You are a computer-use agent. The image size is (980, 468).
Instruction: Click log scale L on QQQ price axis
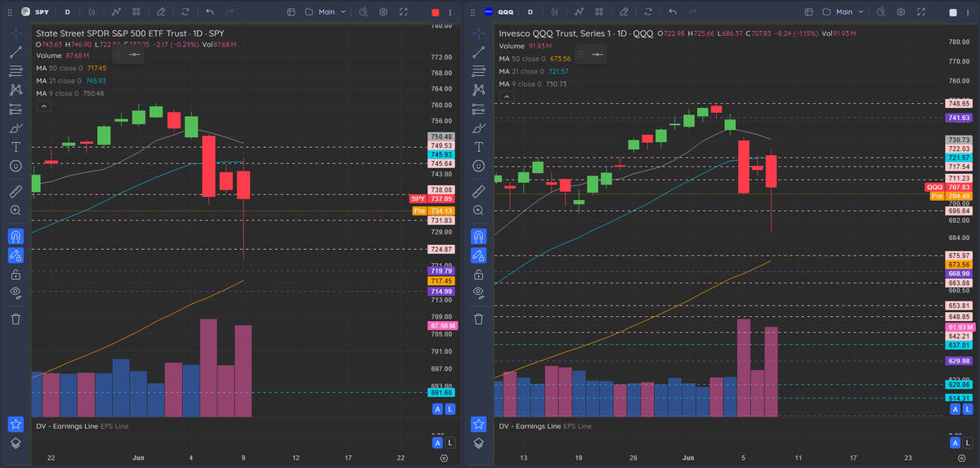click(967, 408)
